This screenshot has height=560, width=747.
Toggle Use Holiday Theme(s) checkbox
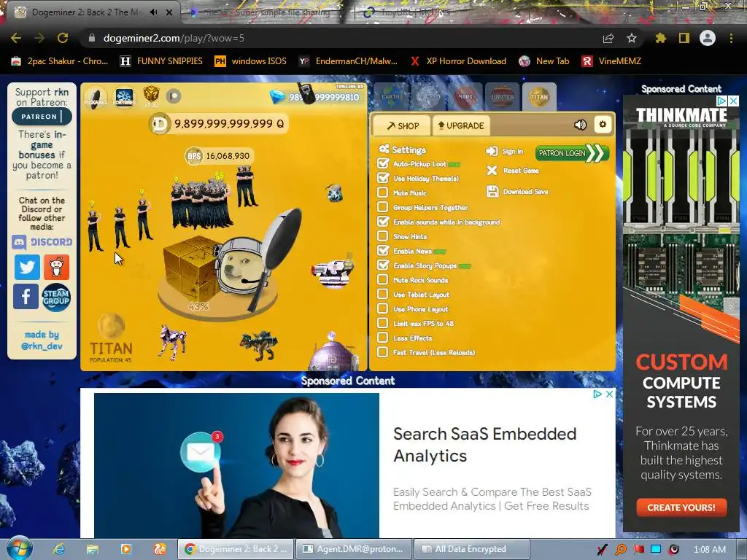point(382,178)
